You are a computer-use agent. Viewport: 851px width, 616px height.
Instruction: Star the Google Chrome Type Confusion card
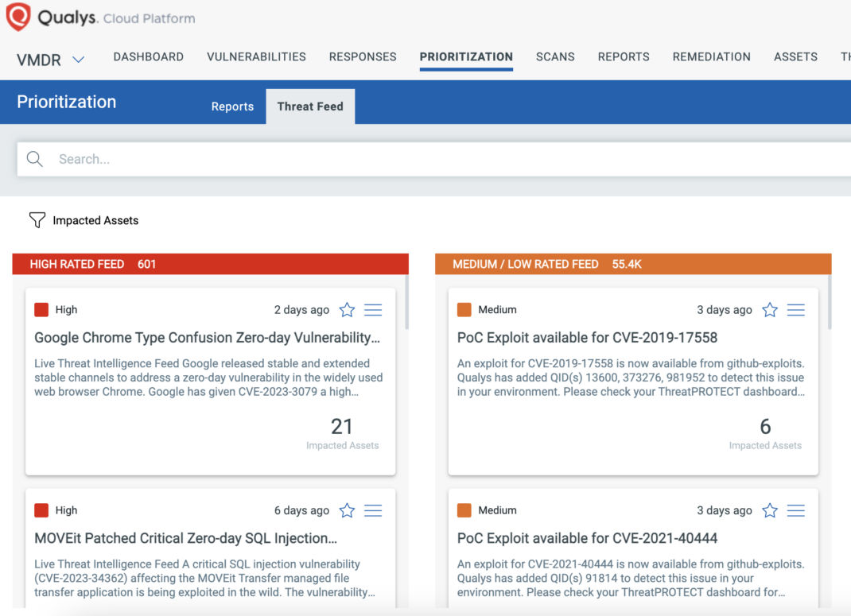click(x=347, y=310)
